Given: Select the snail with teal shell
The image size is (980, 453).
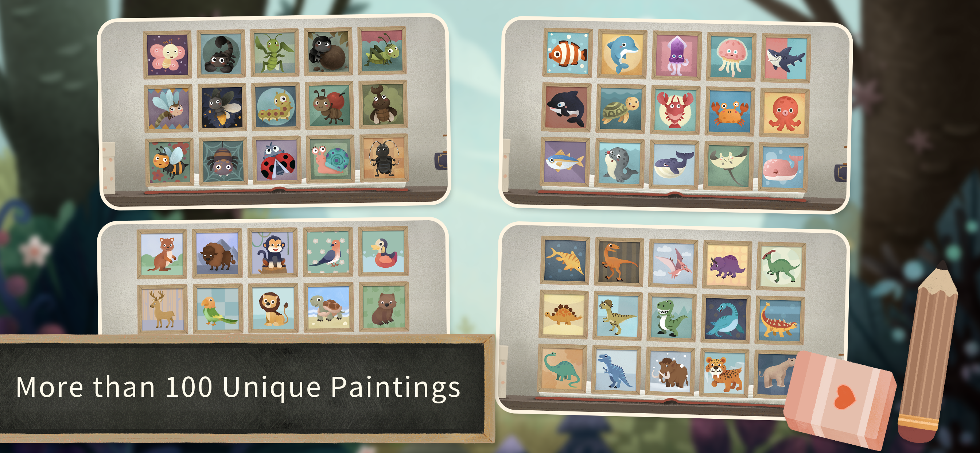Looking at the screenshot, I should tap(330, 159).
